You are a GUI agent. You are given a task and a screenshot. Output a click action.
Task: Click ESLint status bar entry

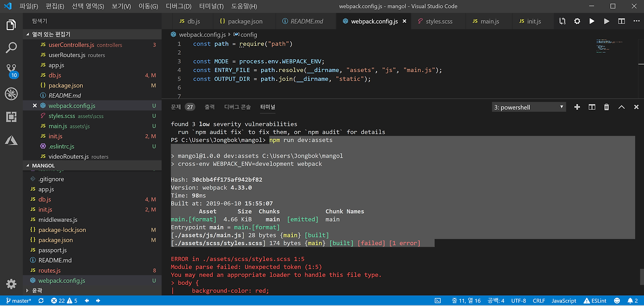point(595,300)
